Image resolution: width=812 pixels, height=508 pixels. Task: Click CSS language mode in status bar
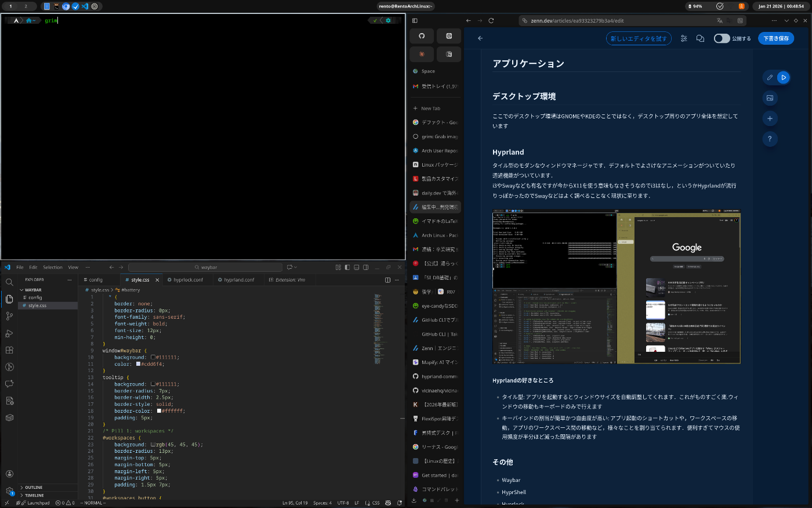pyautogui.click(x=376, y=503)
